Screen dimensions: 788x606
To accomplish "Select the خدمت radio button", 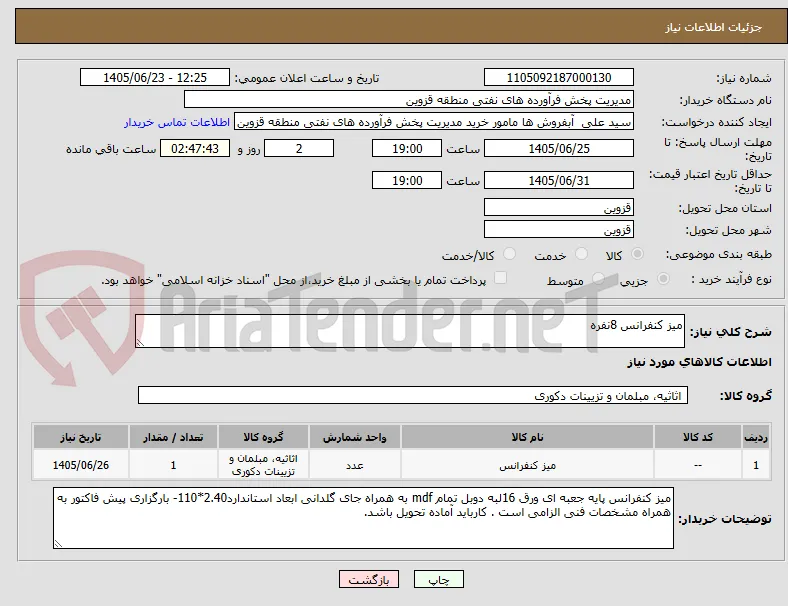I will (x=581, y=254).
